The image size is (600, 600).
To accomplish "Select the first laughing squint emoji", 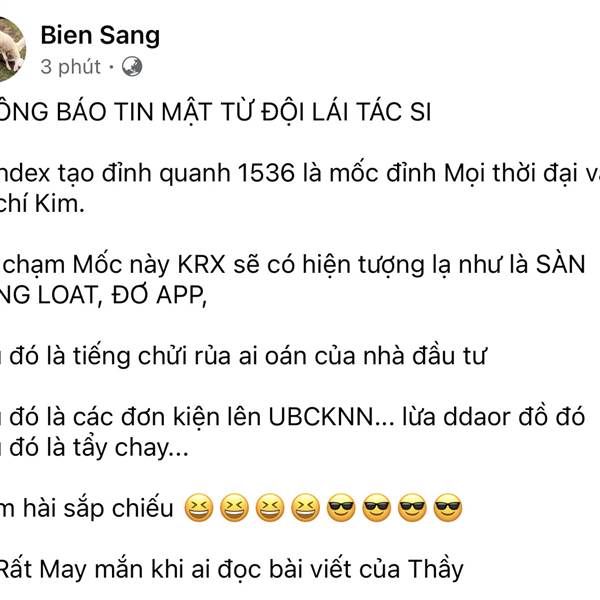I will [x=199, y=508].
